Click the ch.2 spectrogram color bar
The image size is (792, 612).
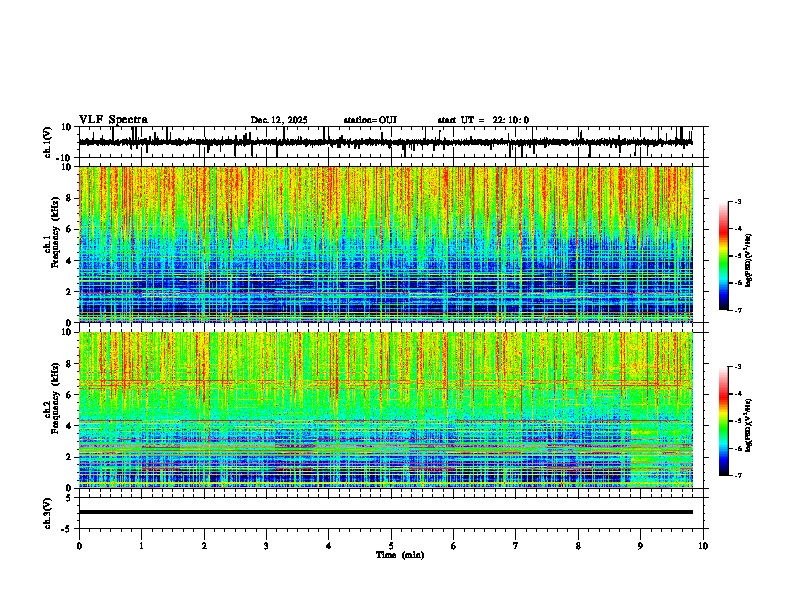tap(723, 421)
